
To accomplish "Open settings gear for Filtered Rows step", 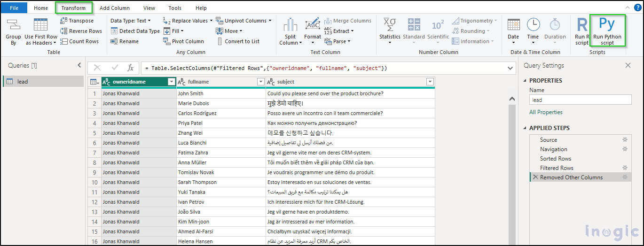I will coord(625,168).
